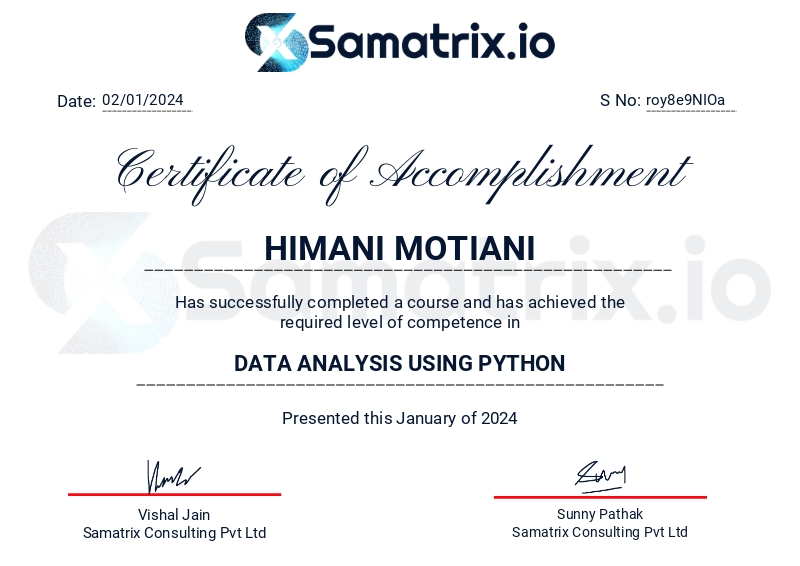Click the Samatrix logo icon at top
The height and width of the screenshot is (566, 800).
coord(275,42)
